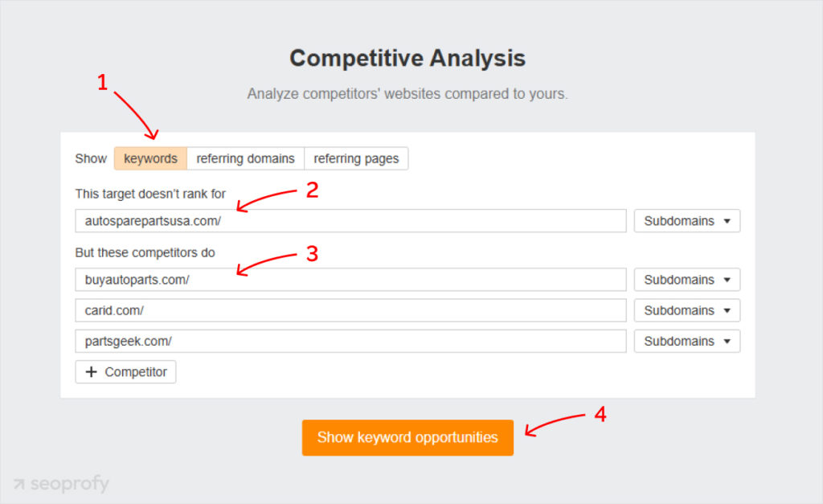Screen dimensions: 823x504
Task: Add a new competitor field
Action: pyautogui.click(x=125, y=371)
